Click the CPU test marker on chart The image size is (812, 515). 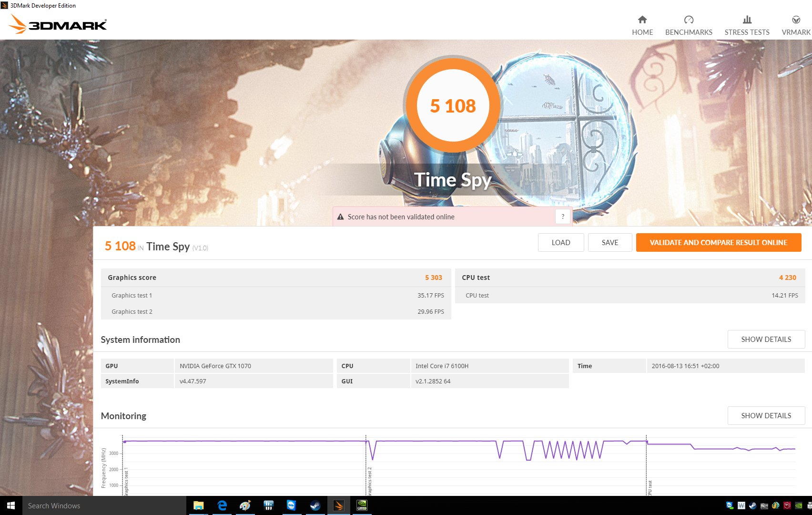pos(650,487)
